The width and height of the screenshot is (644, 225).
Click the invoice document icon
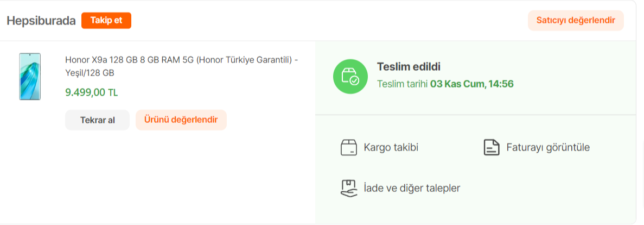tap(491, 147)
